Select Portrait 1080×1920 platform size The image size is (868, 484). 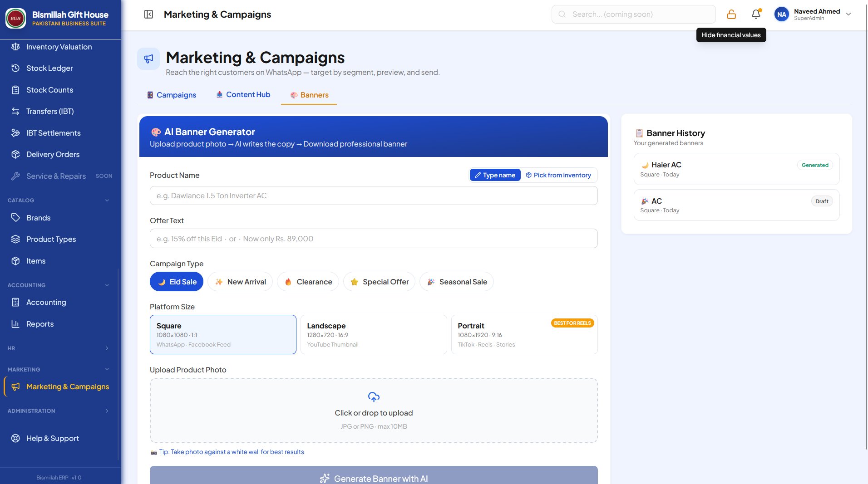[x=524, y=334]
